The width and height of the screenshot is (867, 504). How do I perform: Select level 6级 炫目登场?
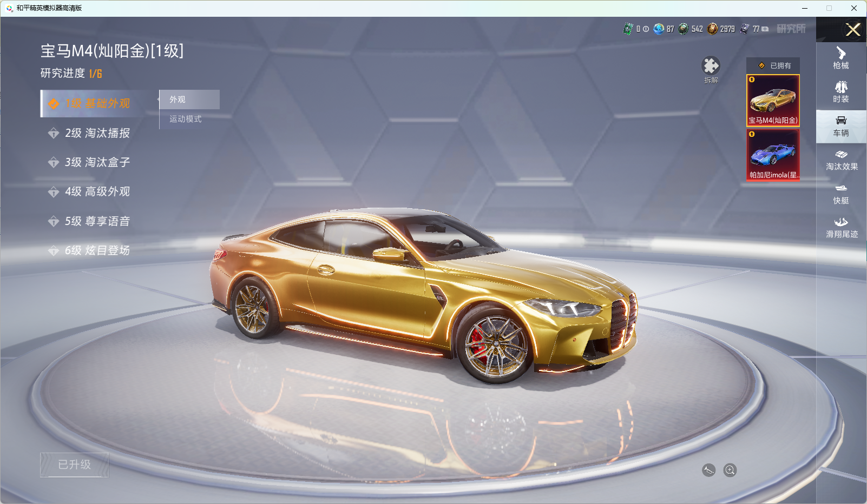pos(97,250)
